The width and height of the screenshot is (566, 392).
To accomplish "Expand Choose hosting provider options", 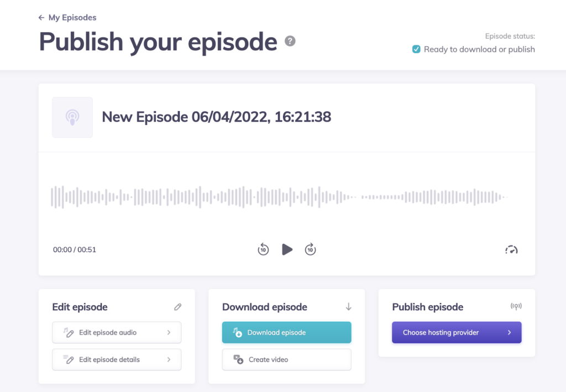I will coord(457,333).
